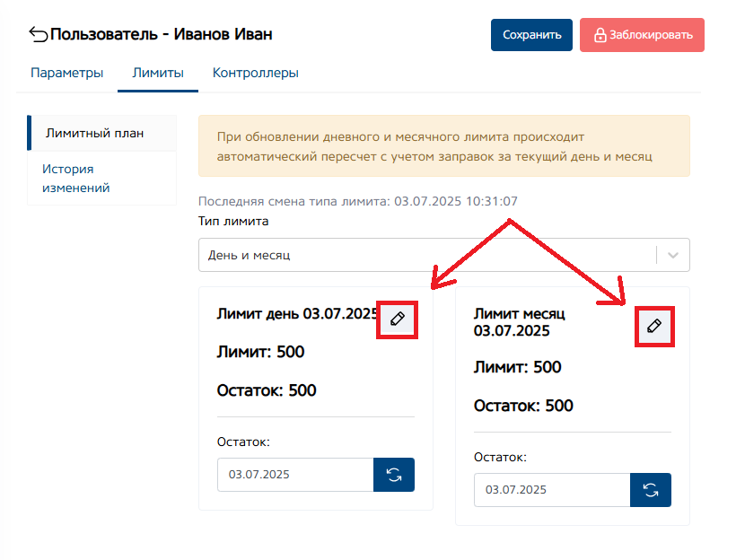Click the lock icon in Заблокировать

600,35
